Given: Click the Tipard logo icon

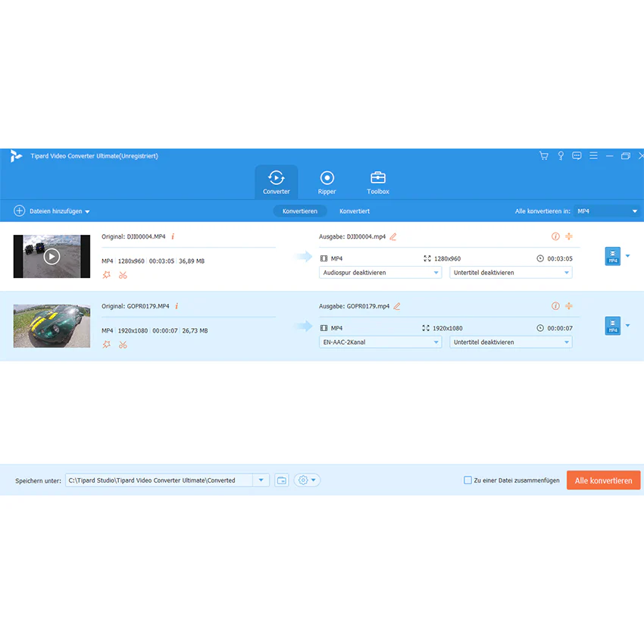Looking at the screenshot, I should [16, 155].
